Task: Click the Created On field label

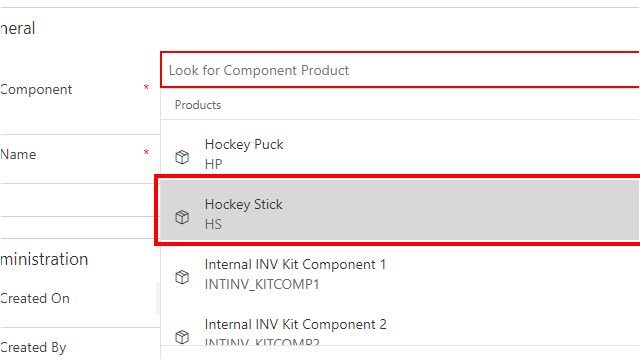Action: pos(35,298)
